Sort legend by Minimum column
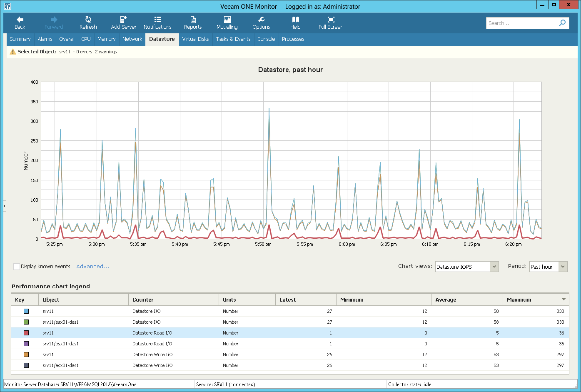Screen dimensions: 581x392 [x=384, y=300]
